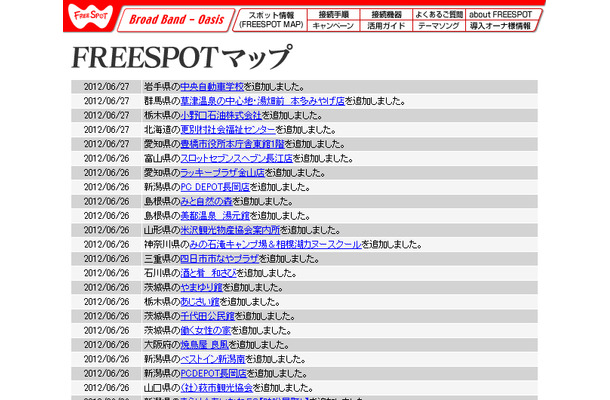Select date 2012/06/27 in 群馬県 row

106,101
